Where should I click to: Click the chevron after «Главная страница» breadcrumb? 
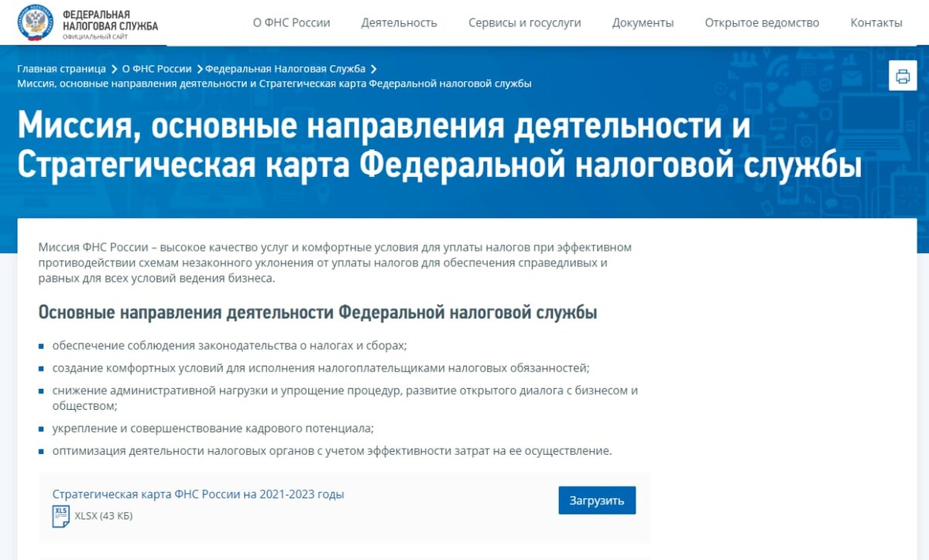point(115,69)
